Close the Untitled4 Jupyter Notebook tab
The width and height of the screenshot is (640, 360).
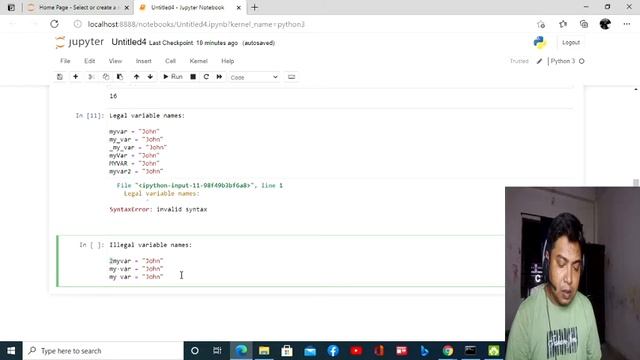pos(239,7)
